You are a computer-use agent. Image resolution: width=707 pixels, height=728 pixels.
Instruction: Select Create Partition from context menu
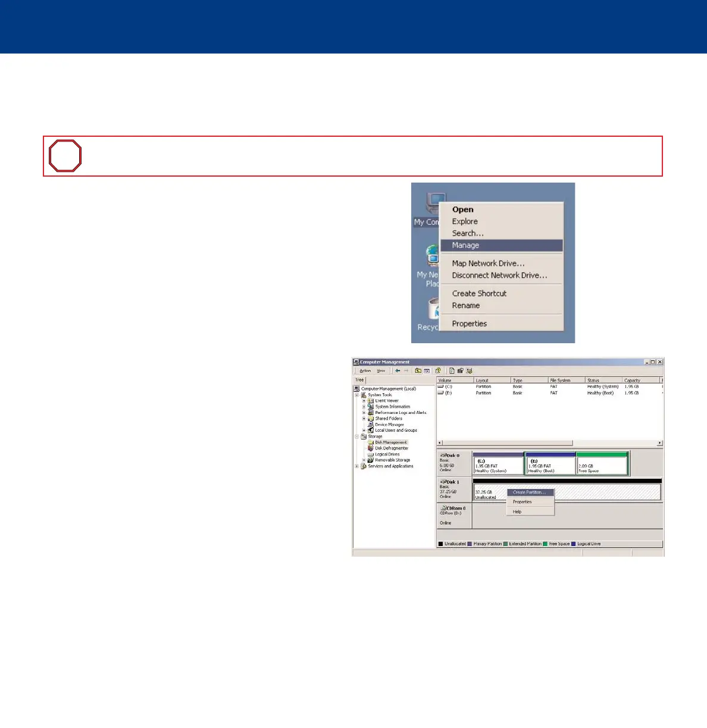(x=529, y=492)
